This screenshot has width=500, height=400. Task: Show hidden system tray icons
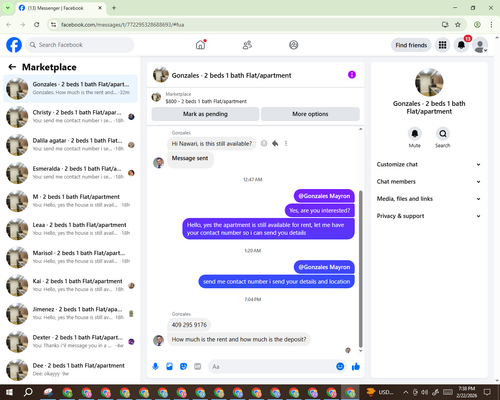point(405,392)
